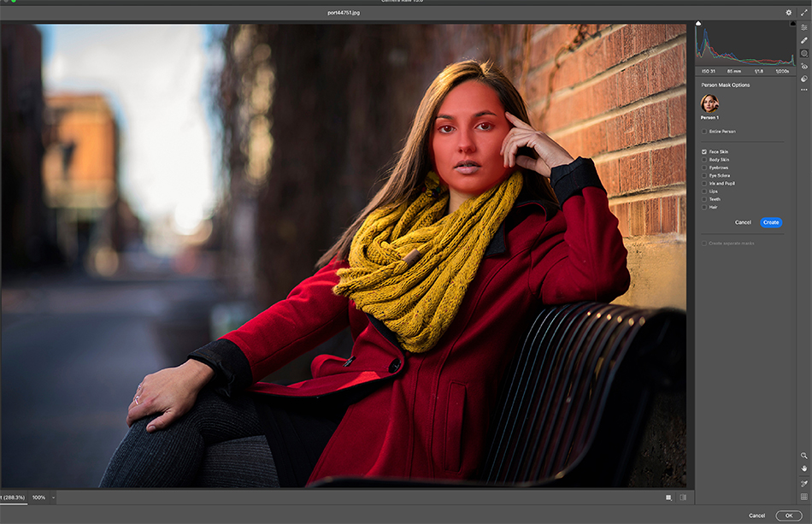Check Create separate masks option
812x524 pixels.
pos(703,244)
